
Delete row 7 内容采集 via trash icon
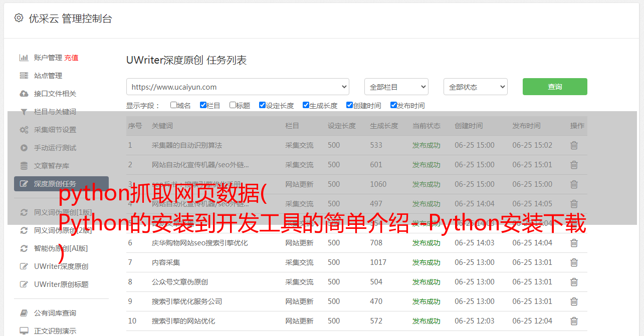(574, 262)
